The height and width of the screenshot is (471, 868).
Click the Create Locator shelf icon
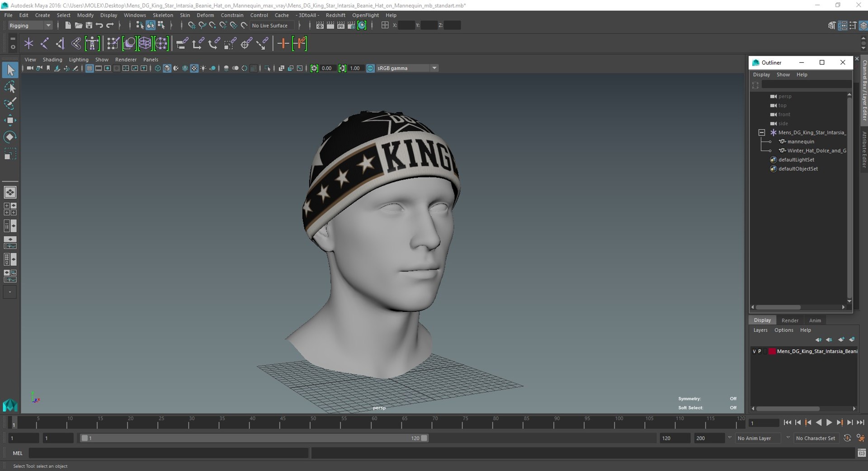coord(29,44)
